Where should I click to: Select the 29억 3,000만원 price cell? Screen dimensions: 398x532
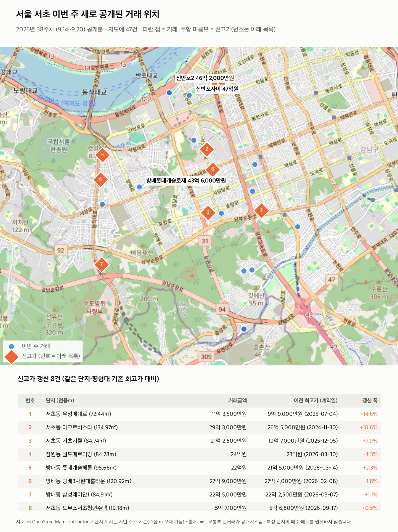point(228,427)
